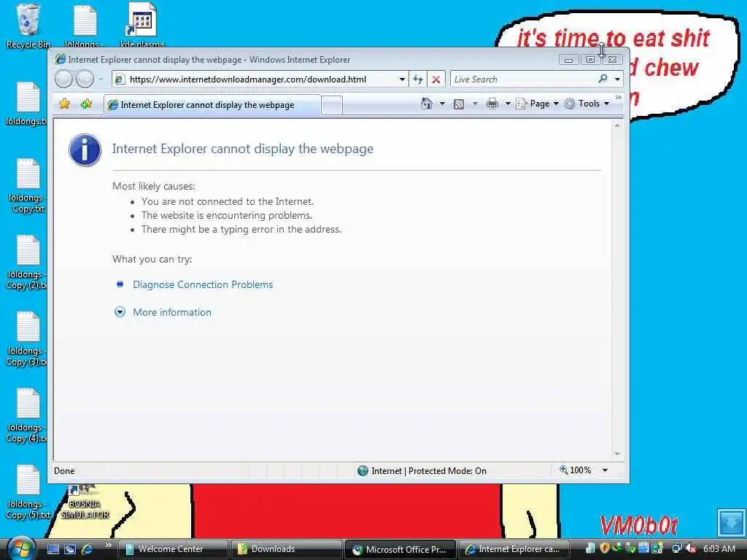Open recent pages dropdown beside Forward button
The height and width of the screenshot is (560, 747).
coord(101,79)
